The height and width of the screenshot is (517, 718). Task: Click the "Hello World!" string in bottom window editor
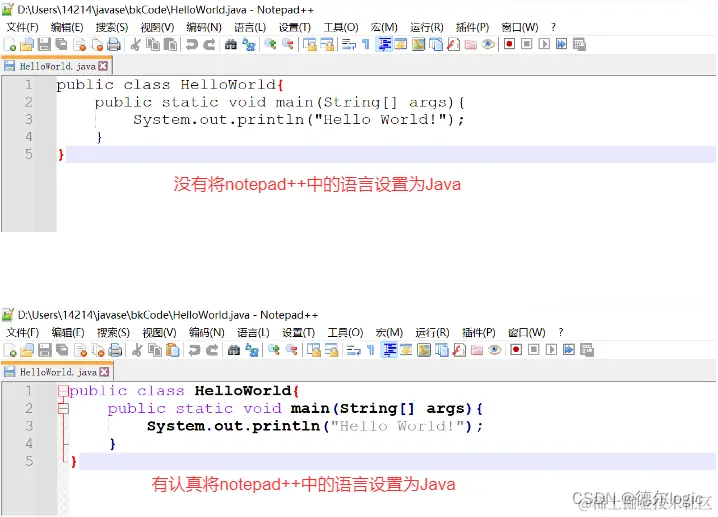pos(398,426)
